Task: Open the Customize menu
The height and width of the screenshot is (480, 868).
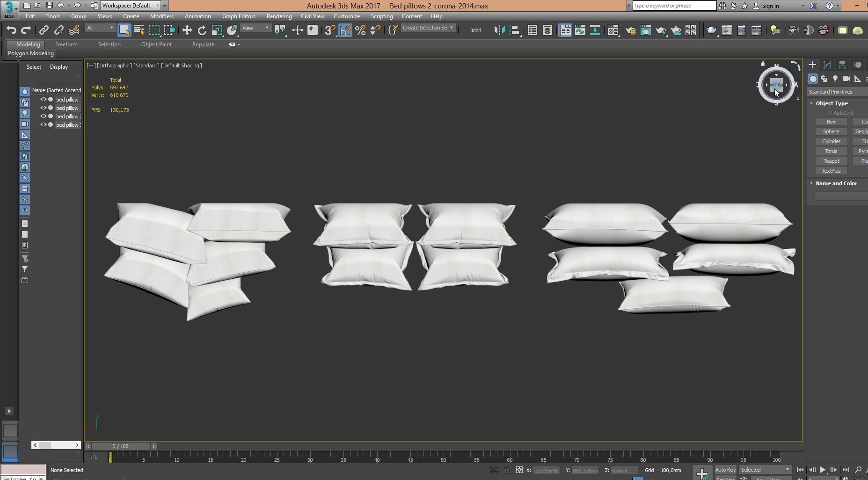Action: (347, 16)
